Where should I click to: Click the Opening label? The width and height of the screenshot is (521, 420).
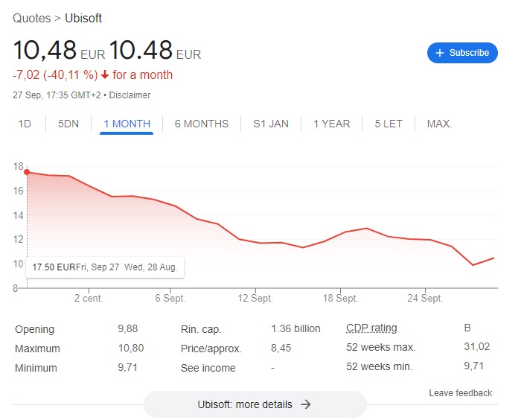pos(34,329)
